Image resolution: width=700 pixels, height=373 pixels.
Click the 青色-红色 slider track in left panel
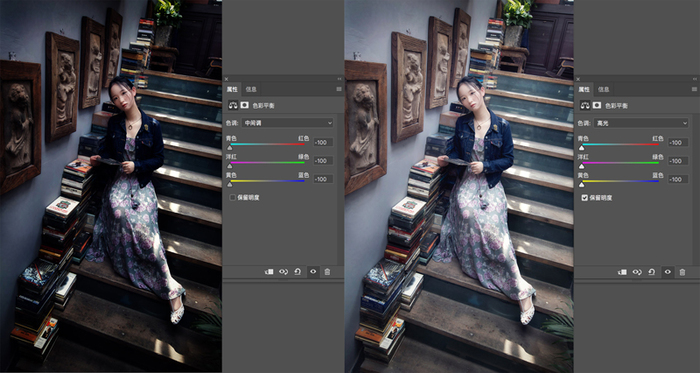pos(267,144)
